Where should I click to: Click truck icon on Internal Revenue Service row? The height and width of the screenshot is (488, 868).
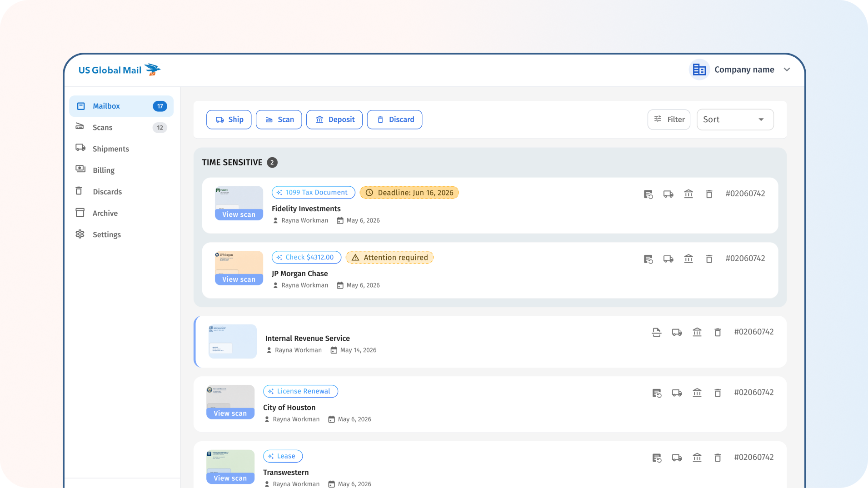(677, 332)
